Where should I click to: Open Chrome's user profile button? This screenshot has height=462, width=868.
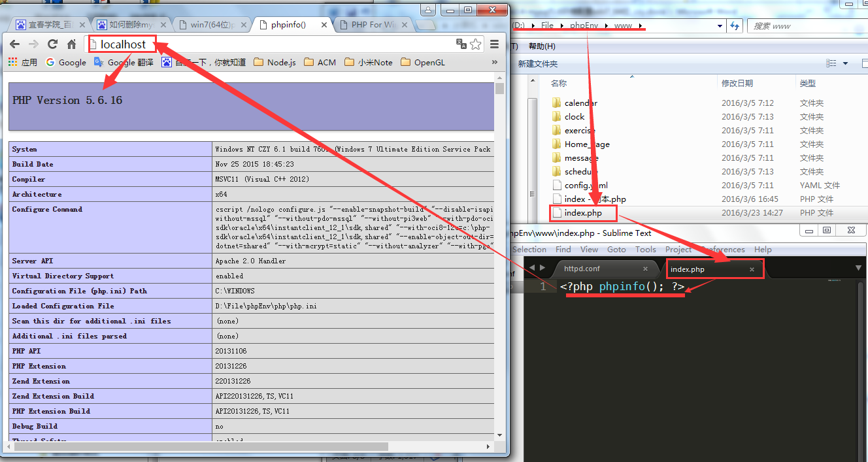coord(428,10)
